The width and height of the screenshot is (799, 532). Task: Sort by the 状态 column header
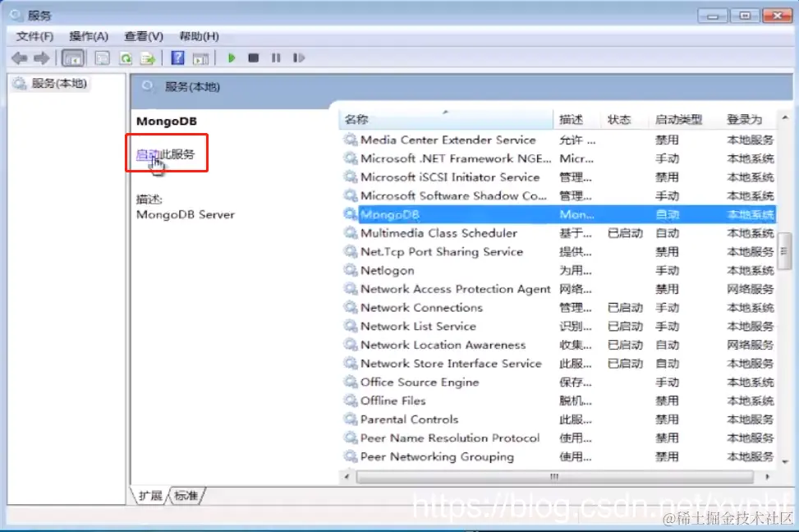625,120
